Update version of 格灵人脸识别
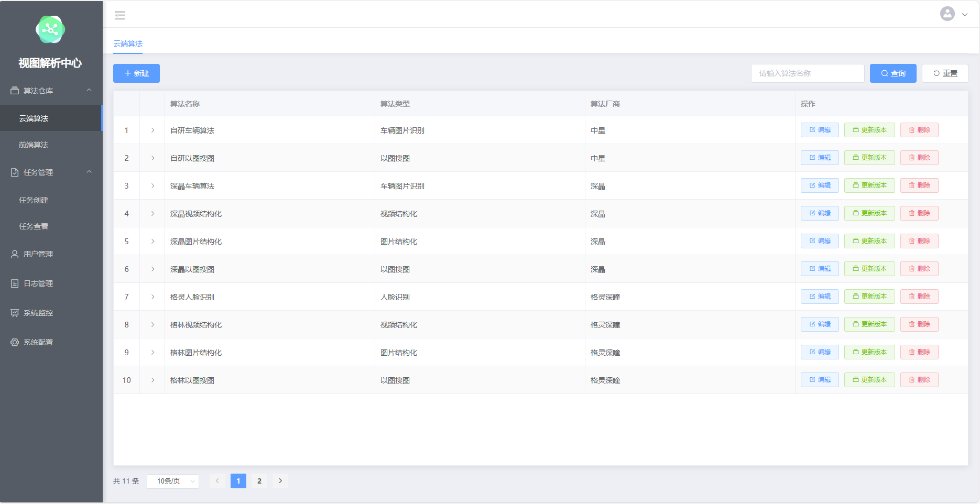 869,297
